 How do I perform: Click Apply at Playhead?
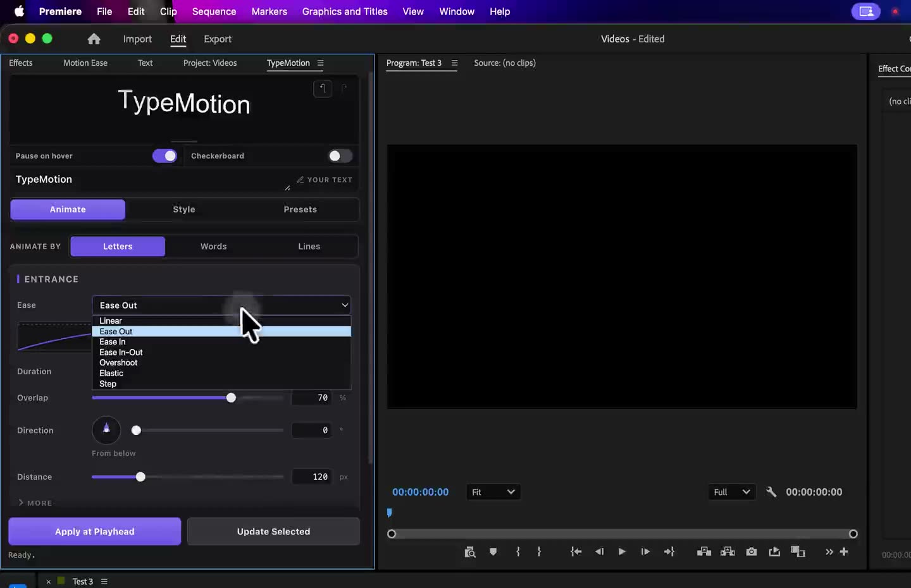point(95,532)
